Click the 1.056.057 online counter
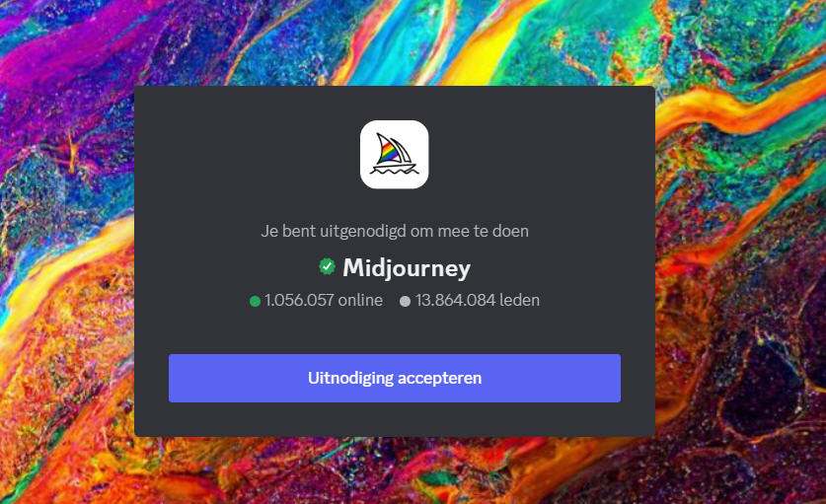Viewport: 826px width, 504px height. click(x=323, y=300)
